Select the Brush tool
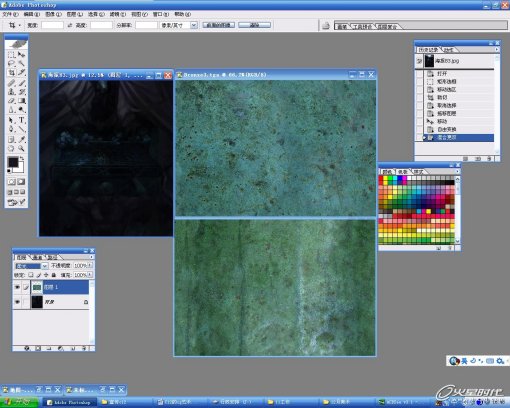The image size is (510, 408). 22,83
